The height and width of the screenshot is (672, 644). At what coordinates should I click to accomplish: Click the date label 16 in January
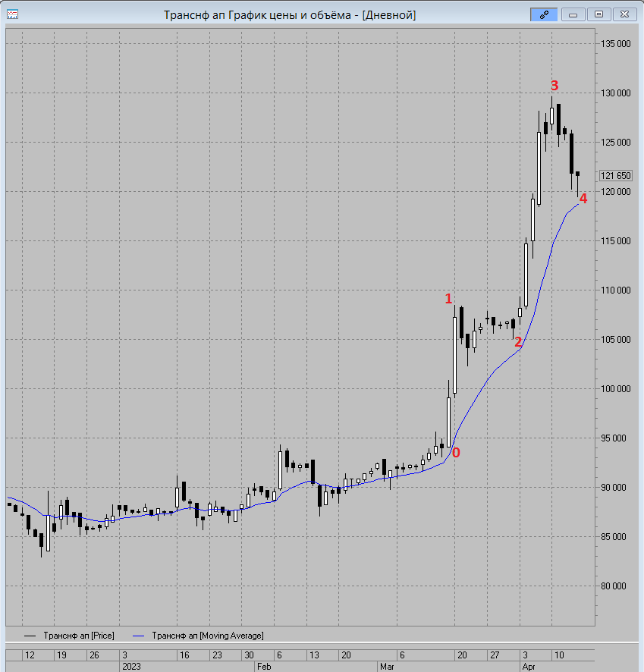coord(184,655)
